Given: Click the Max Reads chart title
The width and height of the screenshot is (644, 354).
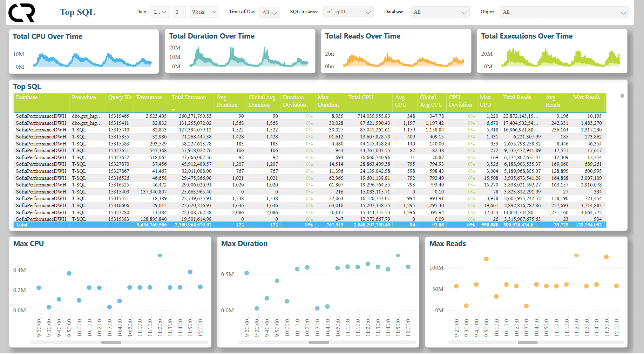Looking at the screenshot, I should coord(448,244).
